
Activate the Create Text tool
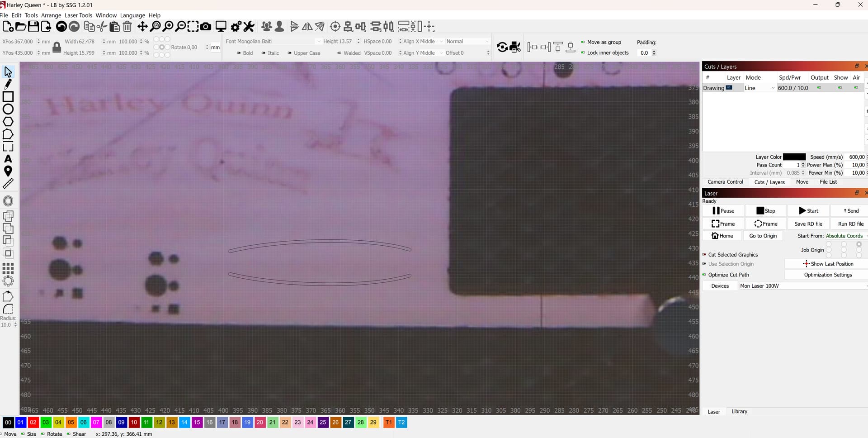[8, 159]
